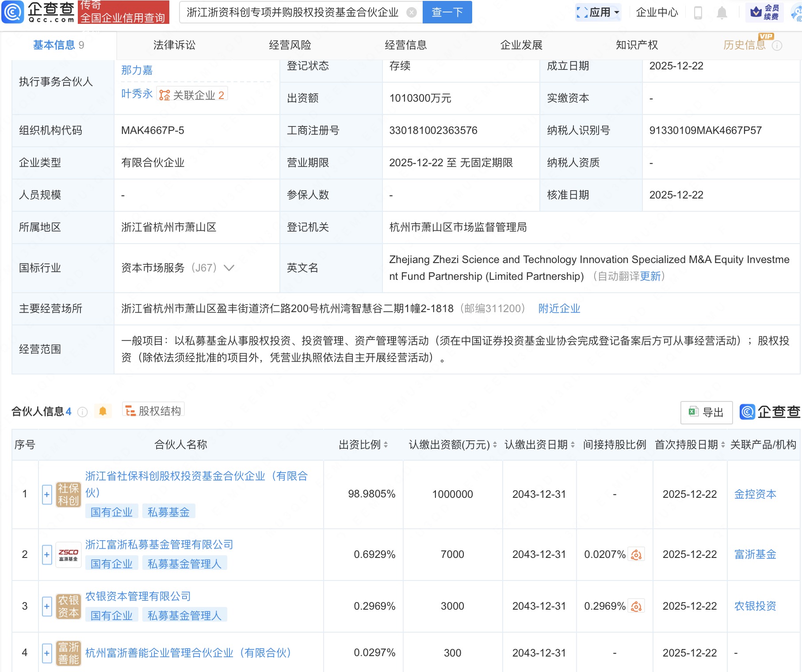Image resolution: width=802 pixels, height=672 pixels.
Task: Open the mobile phone app icon
Action: click(698, 13)
